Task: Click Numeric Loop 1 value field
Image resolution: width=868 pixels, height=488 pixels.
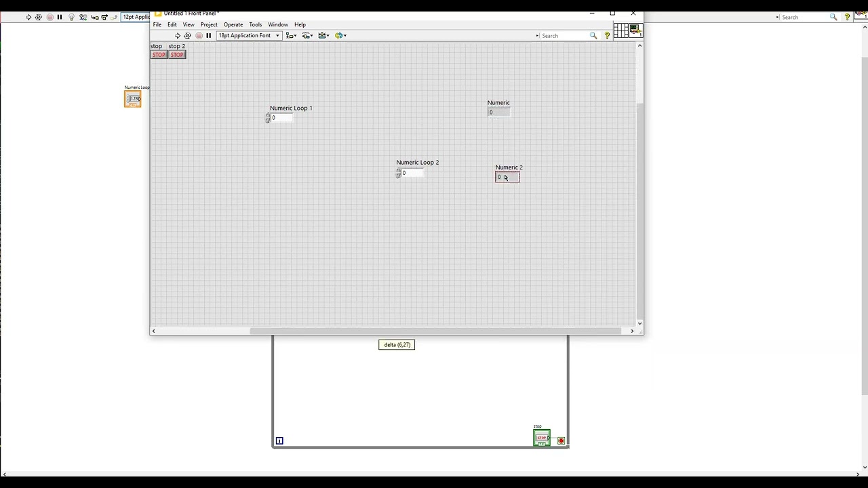Action: pyautogui.click(x=281, y=118)
